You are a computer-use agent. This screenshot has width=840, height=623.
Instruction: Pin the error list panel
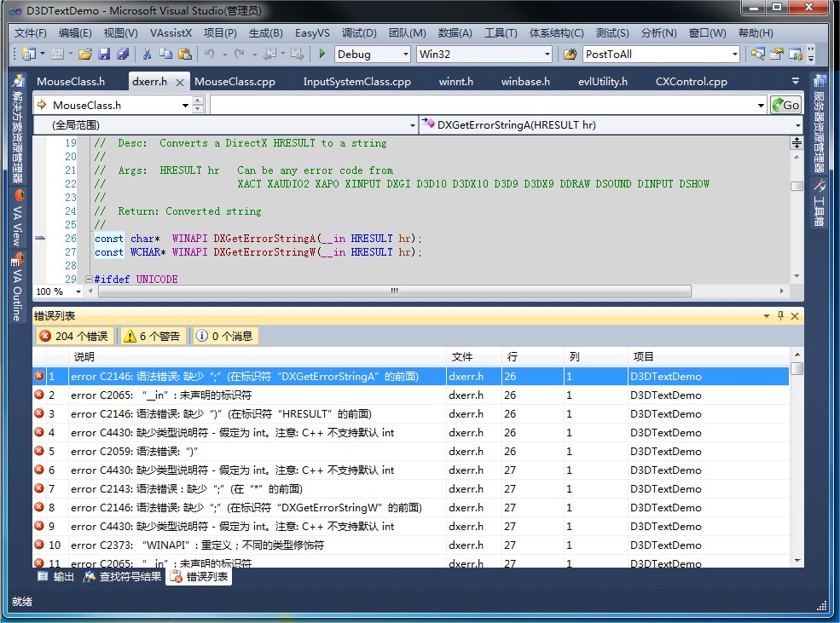click(x=780, y=316)
